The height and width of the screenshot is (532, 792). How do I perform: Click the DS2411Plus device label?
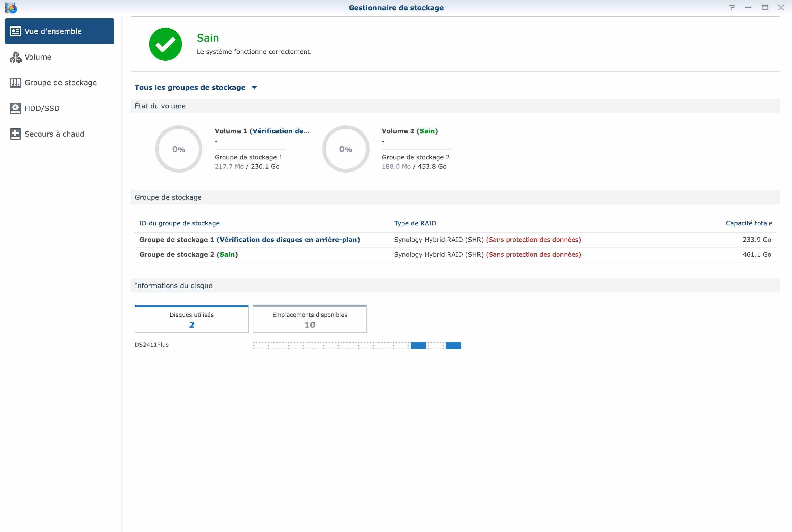151,344
